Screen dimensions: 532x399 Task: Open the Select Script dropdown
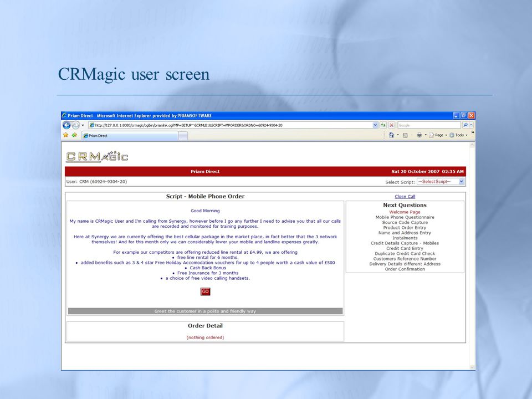tap(441, 182)
